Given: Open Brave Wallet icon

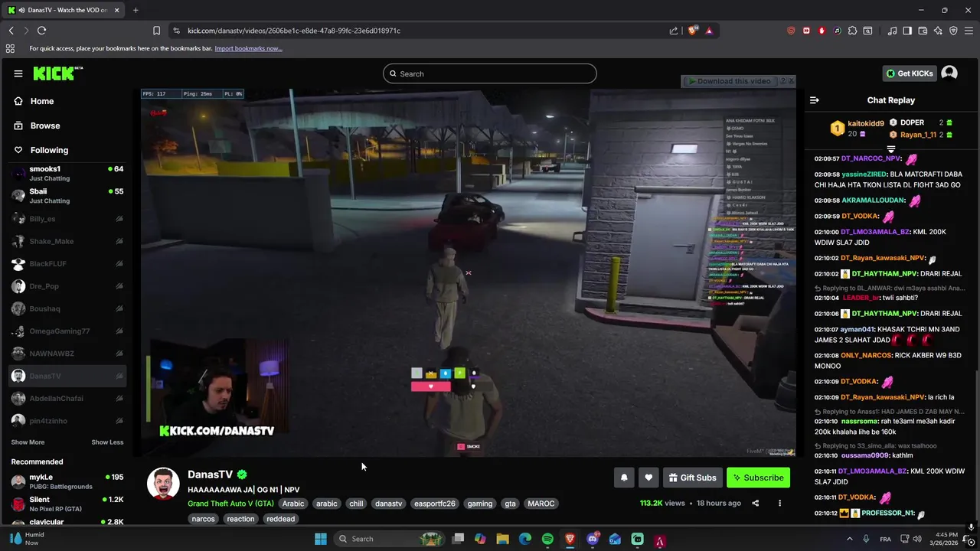Looking at the screenshot, I should 923,31.
